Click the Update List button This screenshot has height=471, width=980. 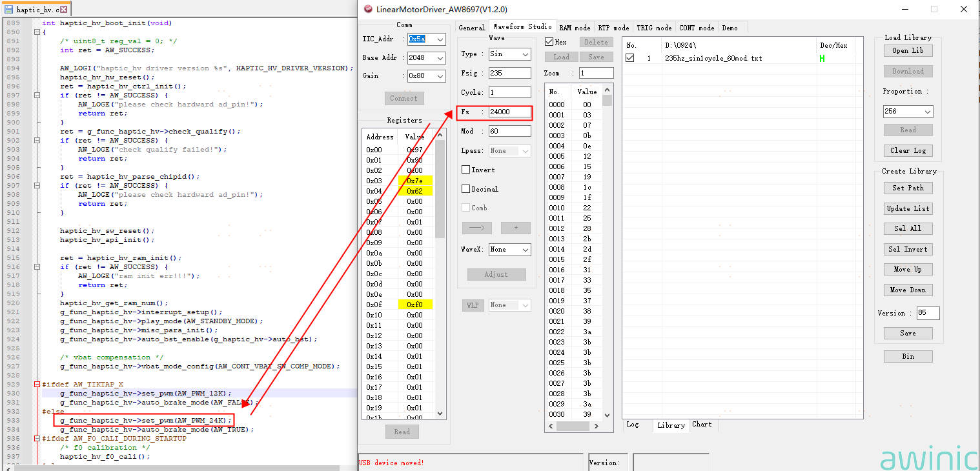[908, 208]
